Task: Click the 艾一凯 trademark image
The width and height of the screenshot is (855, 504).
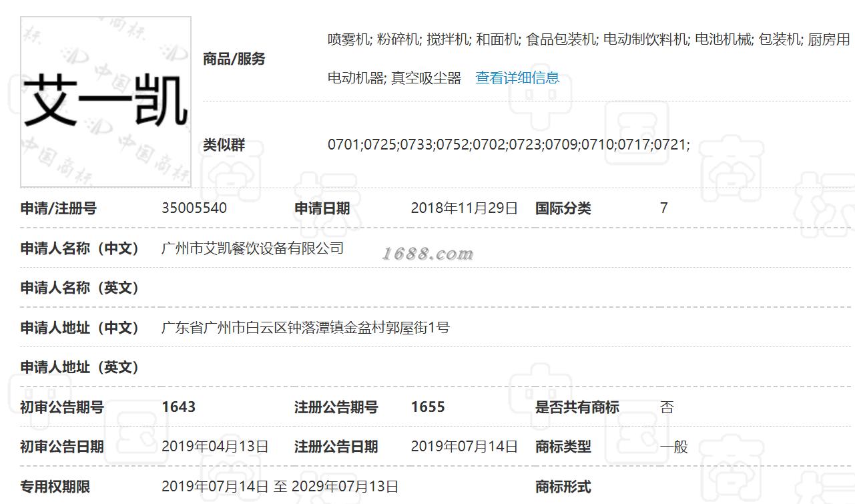Action: tap(105, 101)
